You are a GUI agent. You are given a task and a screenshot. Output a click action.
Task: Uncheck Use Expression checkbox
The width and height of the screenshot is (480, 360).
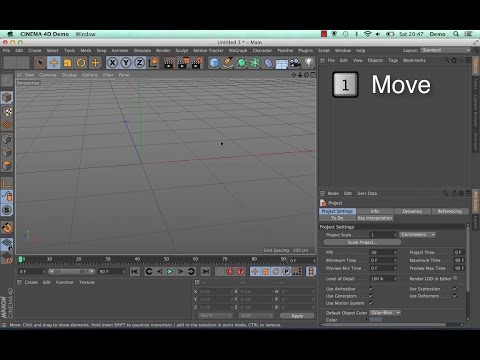coord(455,289)
